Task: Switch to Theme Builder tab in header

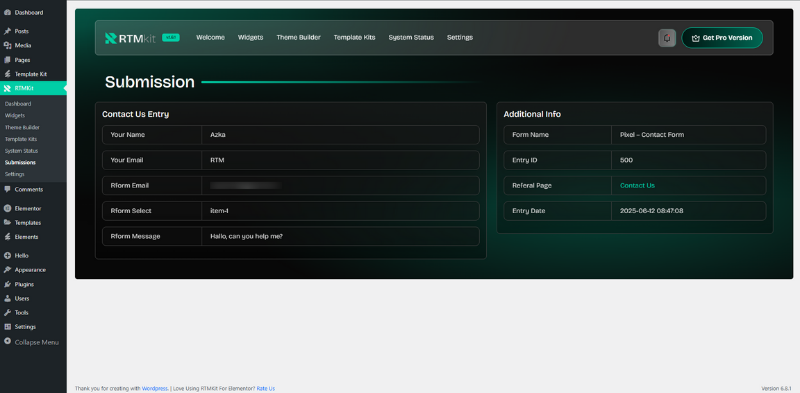Action: pyautogui.click(x=298, y=37)
